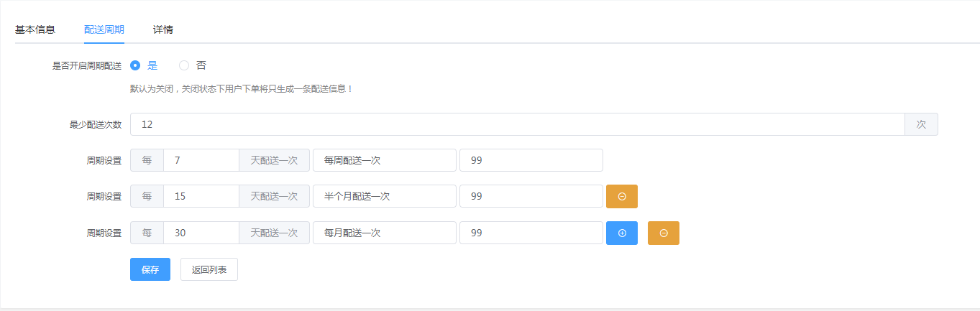Edit the 每周配送一次 name field
Viewport: 980px width, 311px height.
click(385, 160)
